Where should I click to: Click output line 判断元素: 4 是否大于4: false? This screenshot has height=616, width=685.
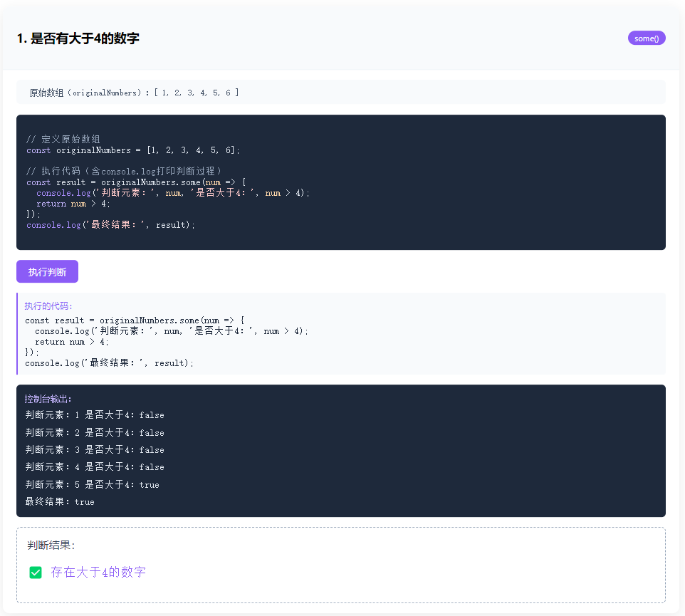click(x=95, y=467)
